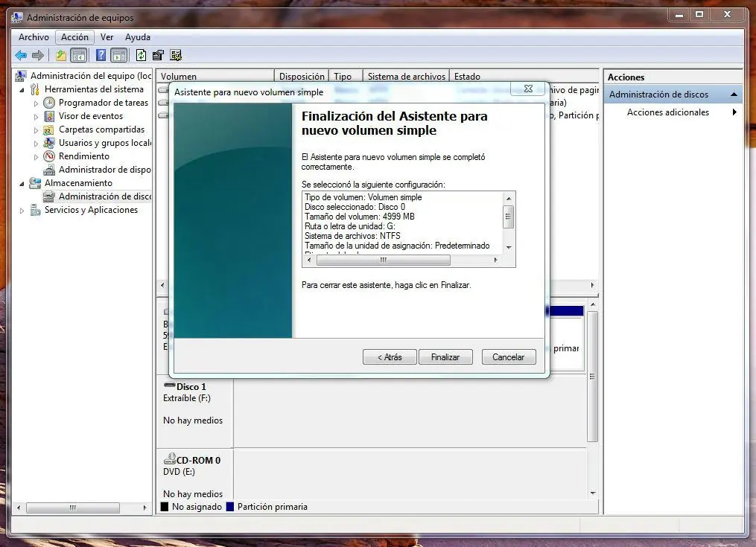Expand the Servicios y Aplicaciones node
756x547 pixels.
tap(22, 211)
